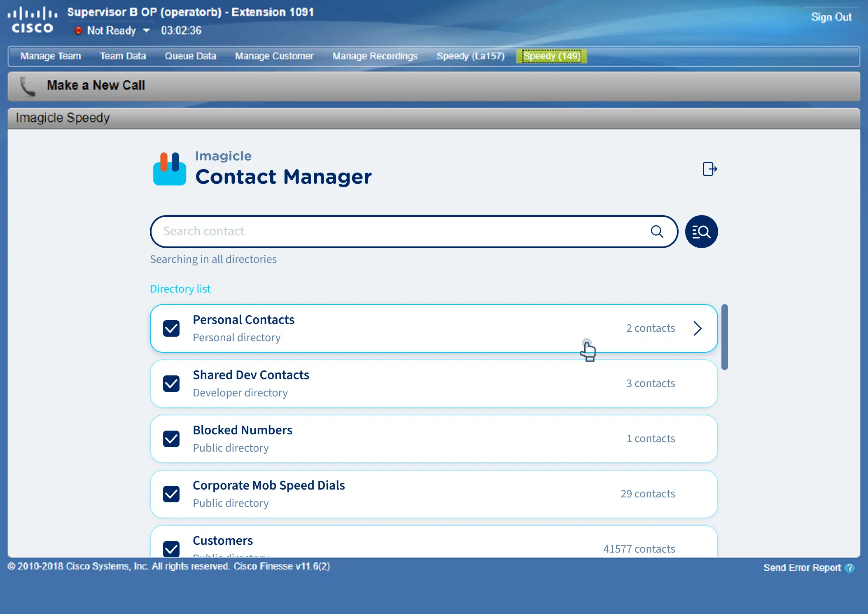Click Sign Out link

tap(831, 17)
